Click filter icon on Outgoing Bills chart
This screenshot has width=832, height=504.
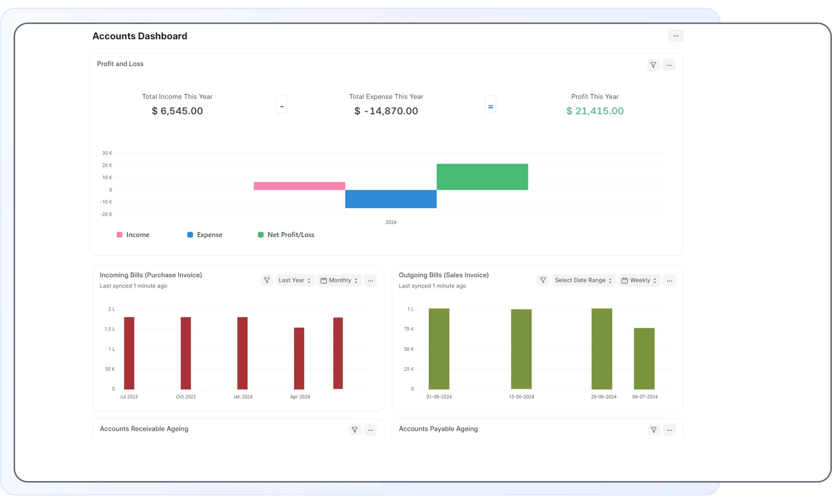pos(543,280)
